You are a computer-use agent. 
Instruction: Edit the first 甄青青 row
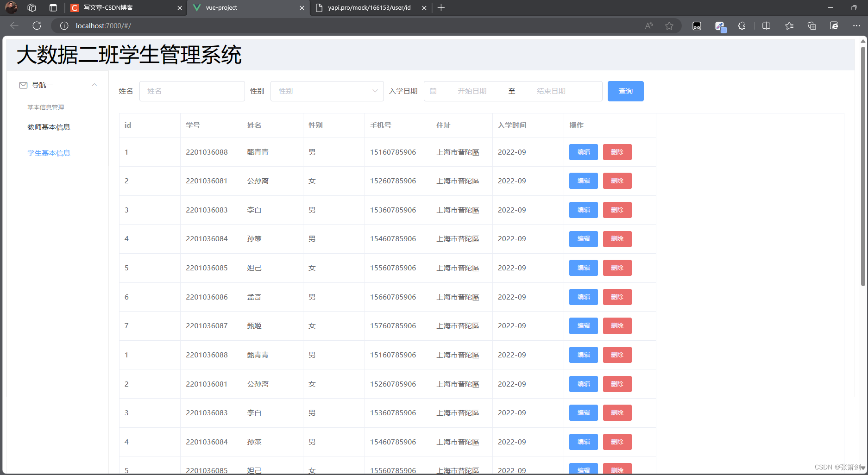583,152
